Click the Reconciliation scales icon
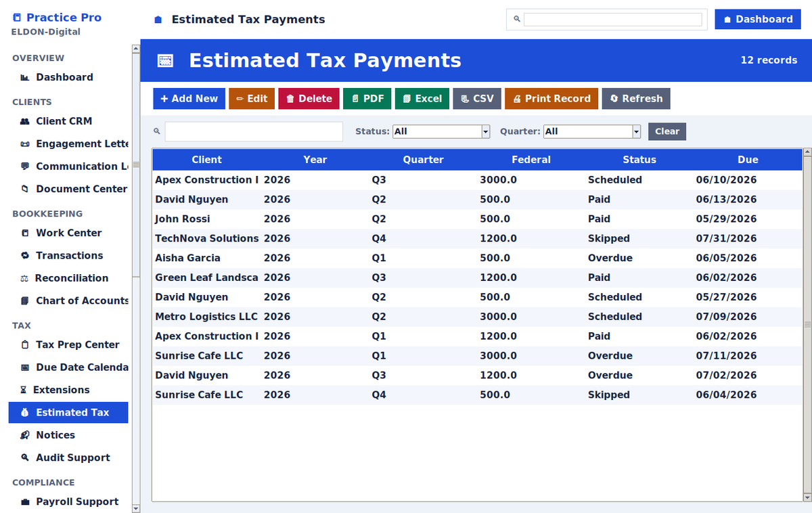Screen dimensions: 812x513 tap(24, 278)
